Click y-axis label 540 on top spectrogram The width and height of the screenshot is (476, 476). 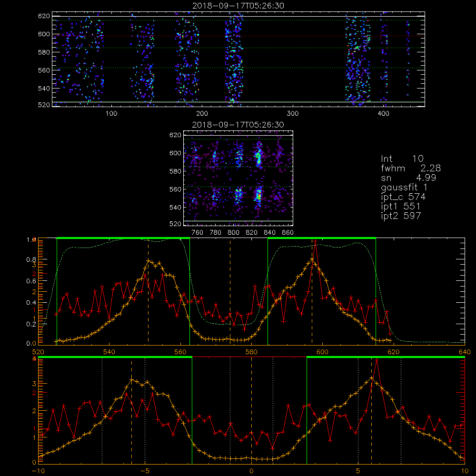(44, 89)
